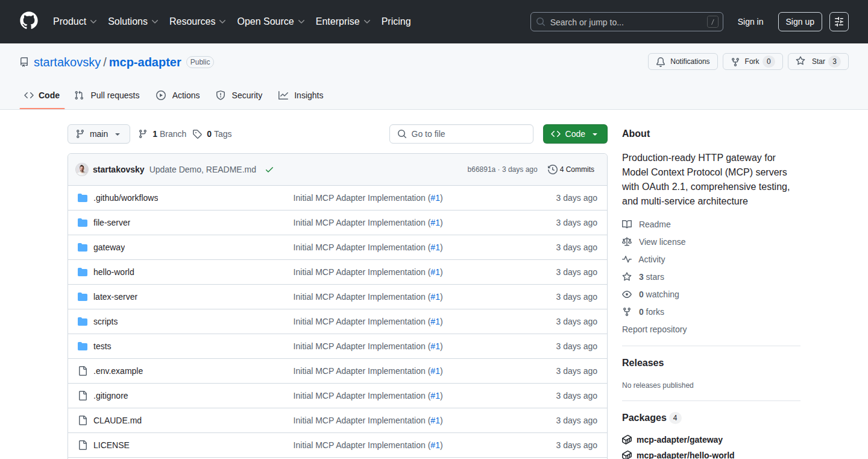
Task: Open the main branch selector dropdown
Action: click(99, 134)
